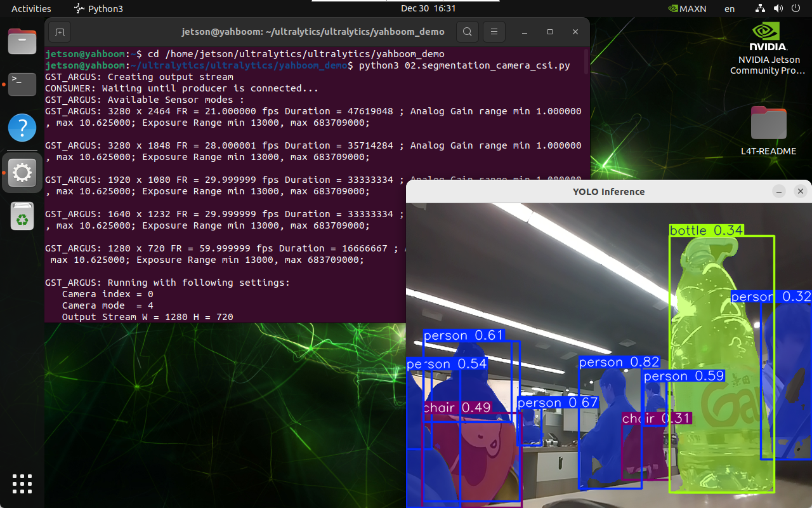
Task: Open the L4T-README desktop folder
Action: [x=768, y=130]
